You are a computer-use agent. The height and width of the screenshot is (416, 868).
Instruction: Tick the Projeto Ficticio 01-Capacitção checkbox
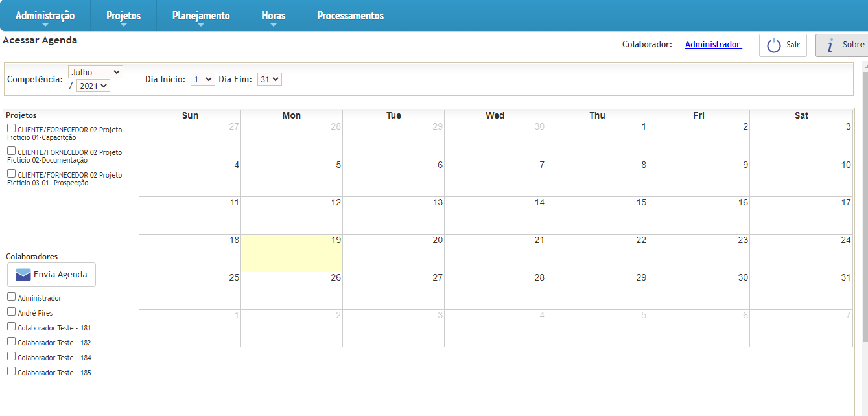tap(12, 128)
